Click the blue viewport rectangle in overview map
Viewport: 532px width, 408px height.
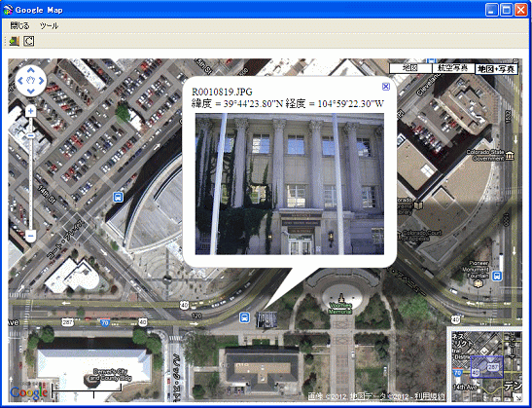click(x=486, y=367)
